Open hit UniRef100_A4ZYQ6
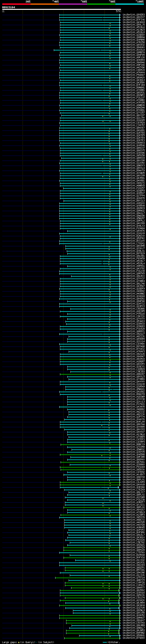The height and width of the screenshot is (644, 146). click(x=133, y=67)
